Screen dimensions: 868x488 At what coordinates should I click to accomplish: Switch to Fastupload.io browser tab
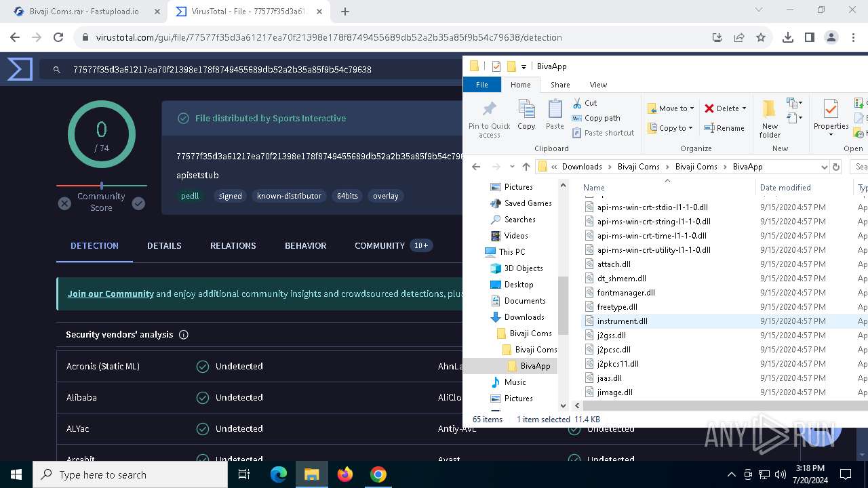pos(85,12)
